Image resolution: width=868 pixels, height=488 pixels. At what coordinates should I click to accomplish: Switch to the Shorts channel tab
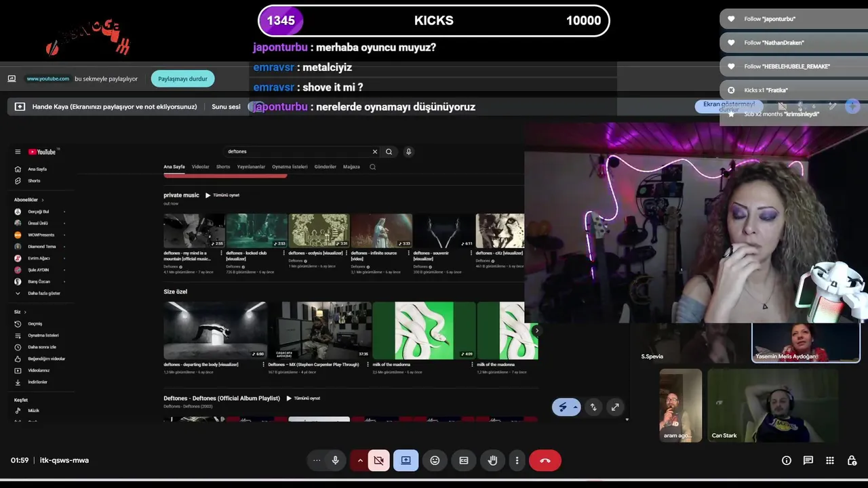click(x=223, y=167)
